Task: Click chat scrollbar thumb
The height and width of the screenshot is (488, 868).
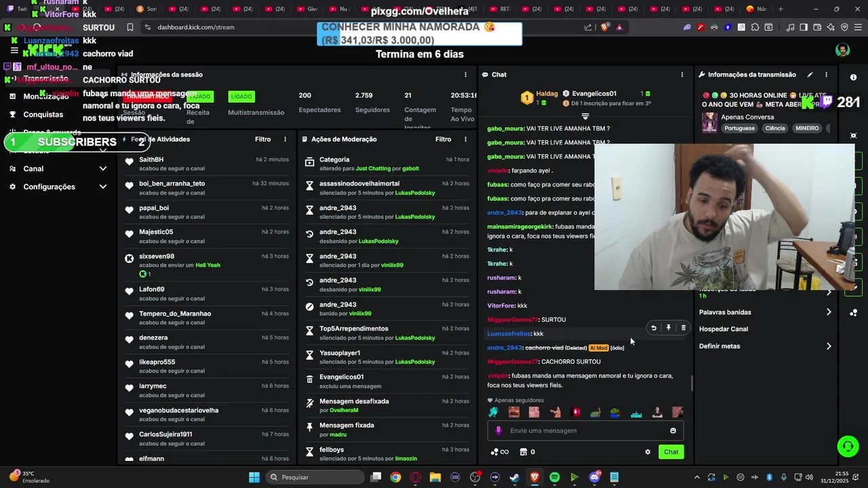Action: click(x=692, y=383)
